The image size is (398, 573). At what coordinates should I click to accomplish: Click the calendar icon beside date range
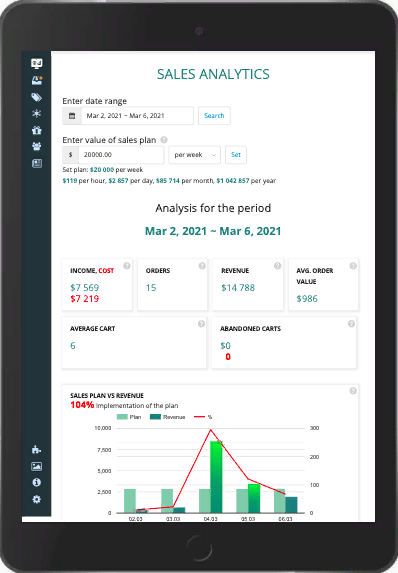point(72,116)
